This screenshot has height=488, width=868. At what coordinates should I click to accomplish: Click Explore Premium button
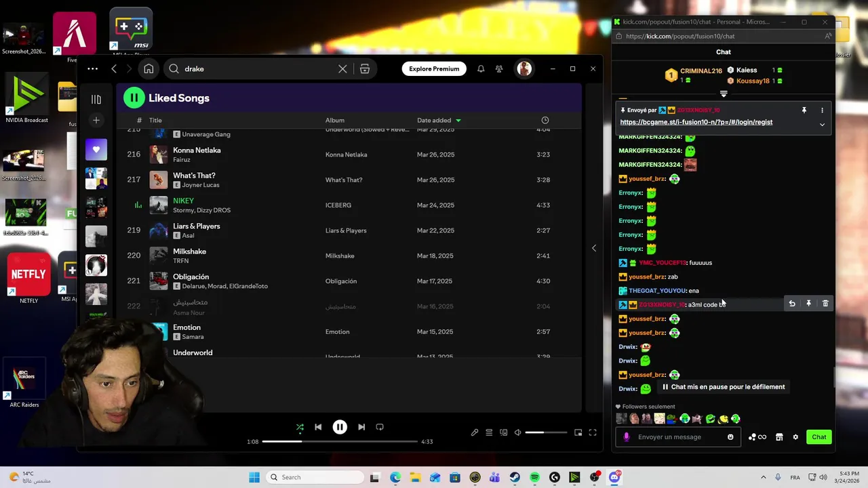(x=434, y=68)
